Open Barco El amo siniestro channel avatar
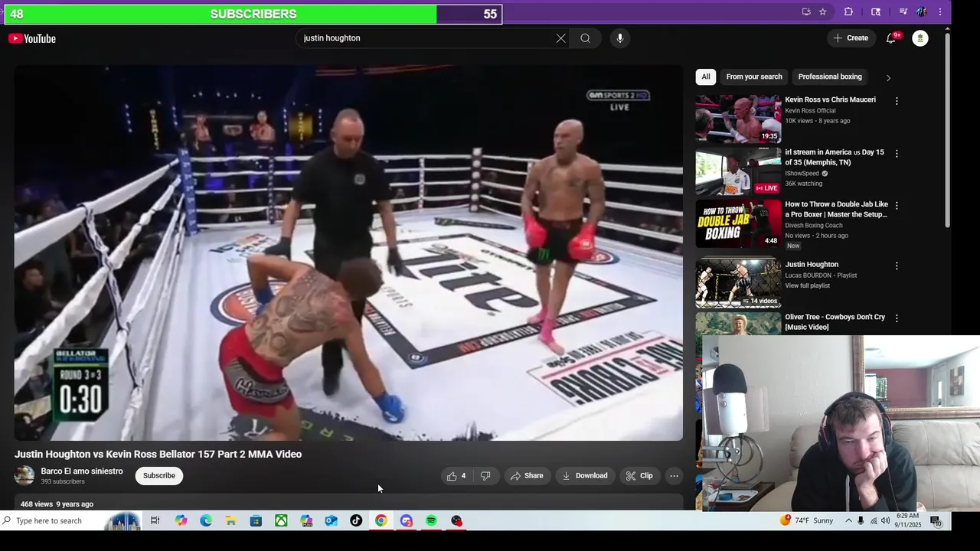 click(24, 476)
